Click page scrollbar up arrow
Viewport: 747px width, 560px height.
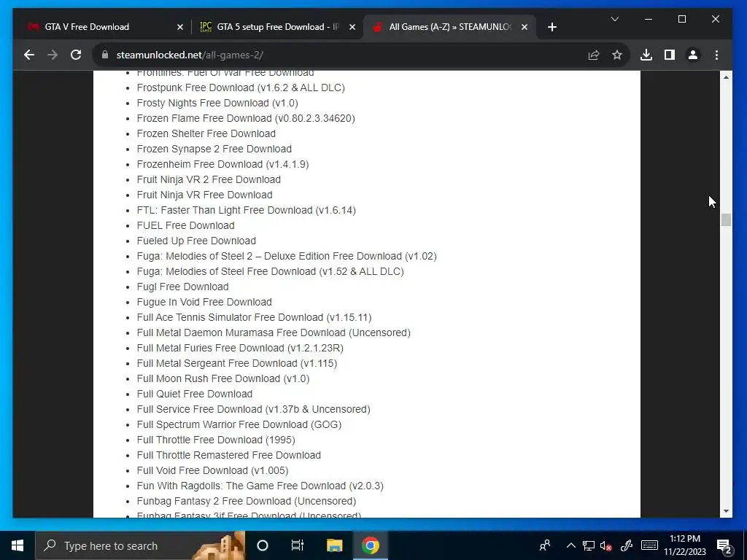726,77
